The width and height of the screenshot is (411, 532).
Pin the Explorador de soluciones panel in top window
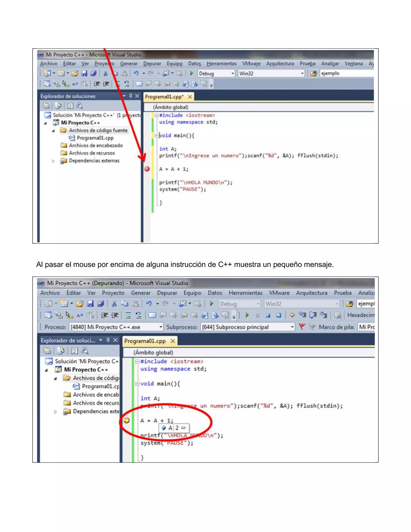(x=130, y=96)
